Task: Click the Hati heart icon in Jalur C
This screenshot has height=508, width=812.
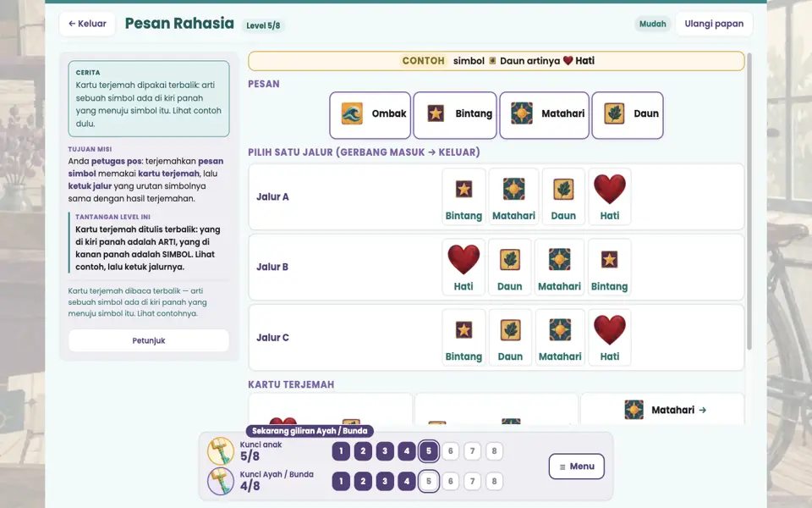Action: coord(610,329)
